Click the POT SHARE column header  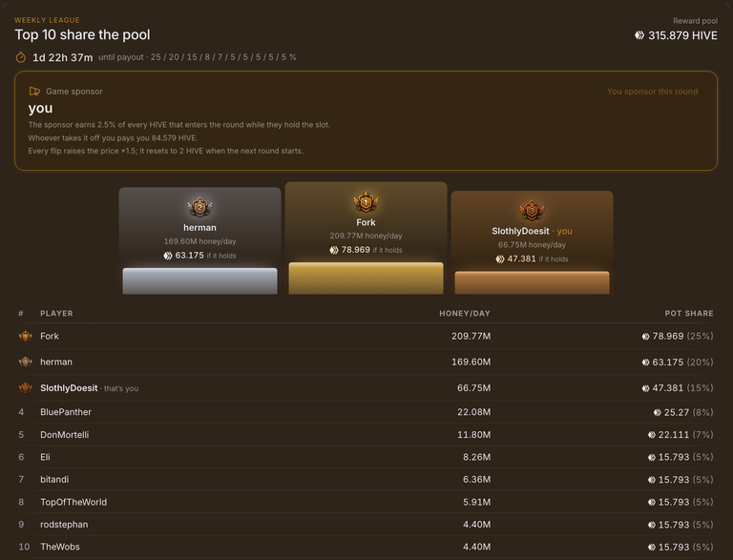[689, 313]
